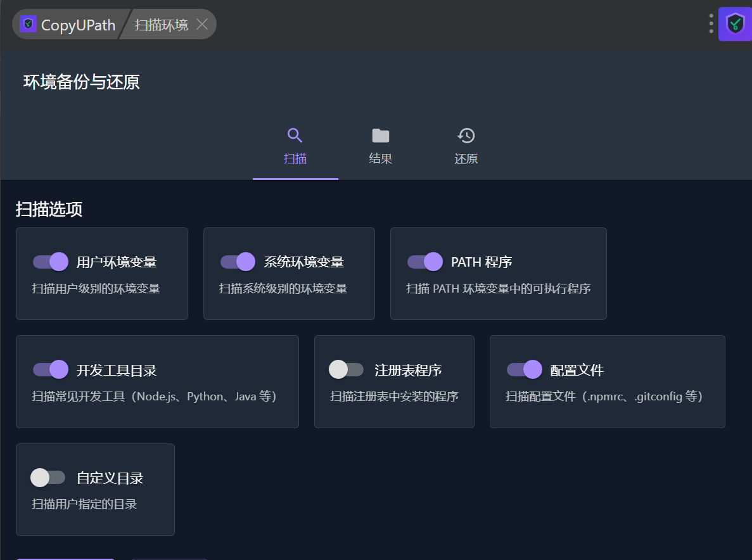This screenshot has height=560, width=752.
Task: Click the history clock icon above 还原
Action: [x=466, y=136]
